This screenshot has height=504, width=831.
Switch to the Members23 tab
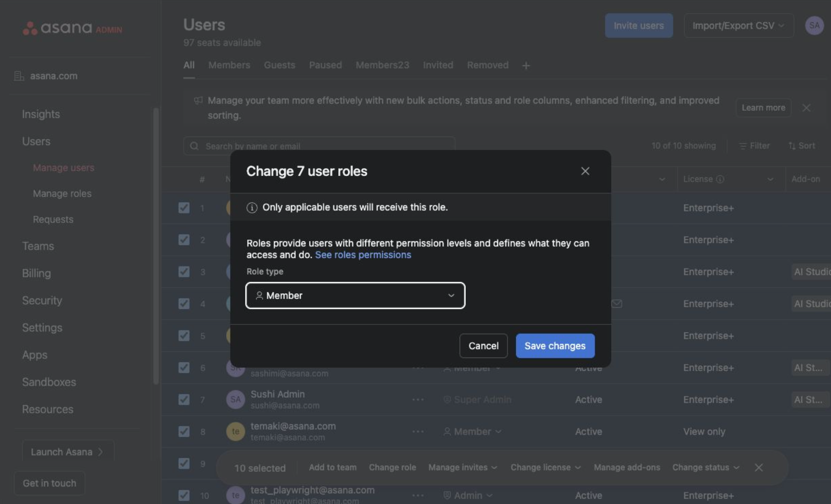point(382,65)
